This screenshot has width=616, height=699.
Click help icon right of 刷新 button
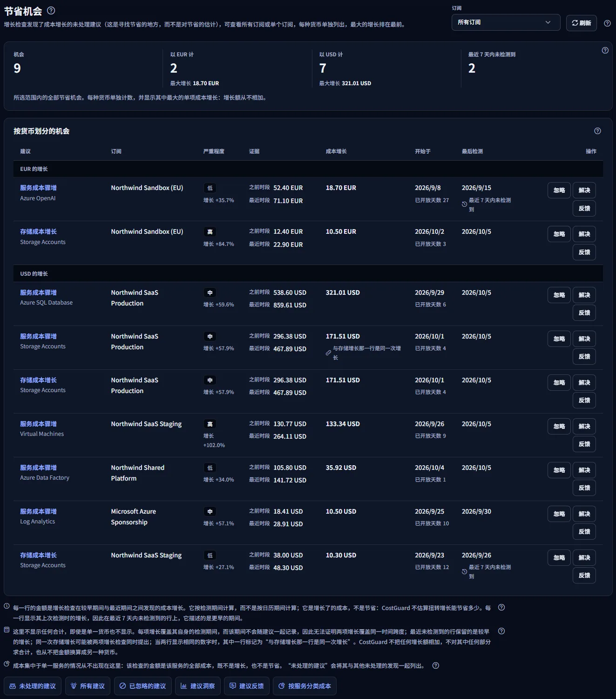pyautogui.click(x=607, y=23)
